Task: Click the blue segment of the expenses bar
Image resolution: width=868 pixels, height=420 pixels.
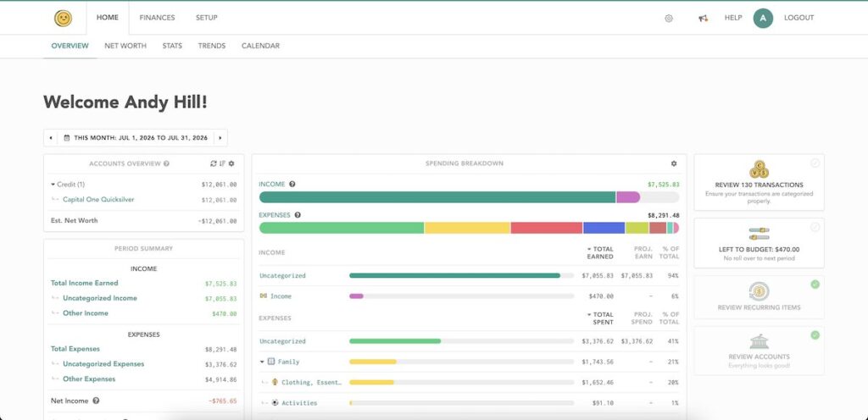Action: point(604,228)
